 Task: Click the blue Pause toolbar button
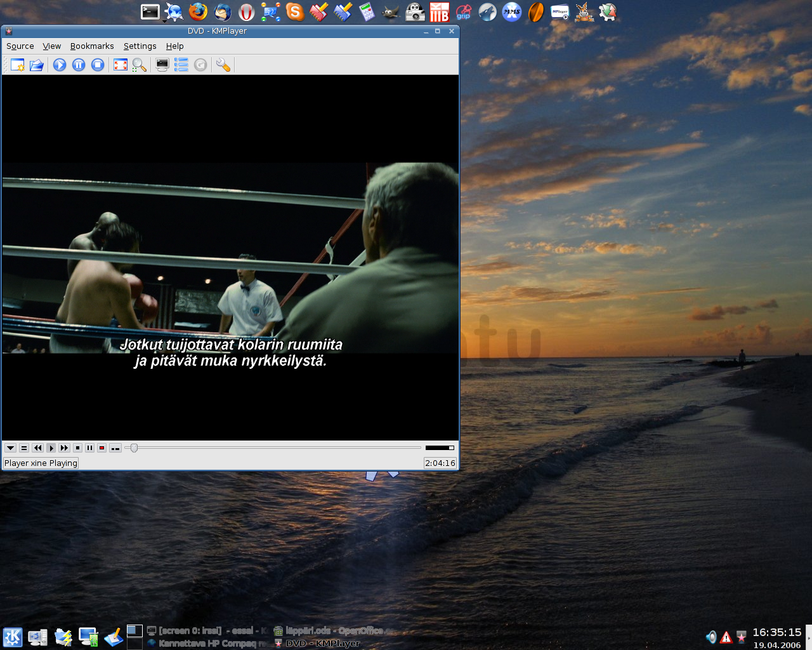coord(79,65)
